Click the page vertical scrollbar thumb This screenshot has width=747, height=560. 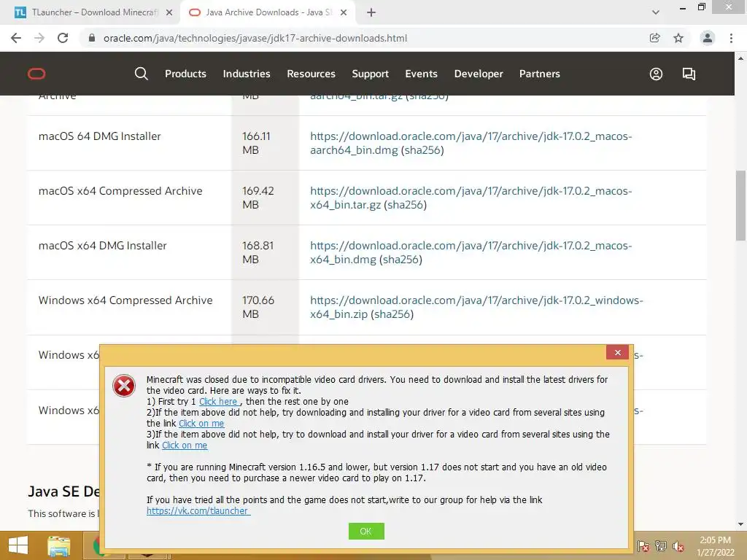click(x=741, y=206)
